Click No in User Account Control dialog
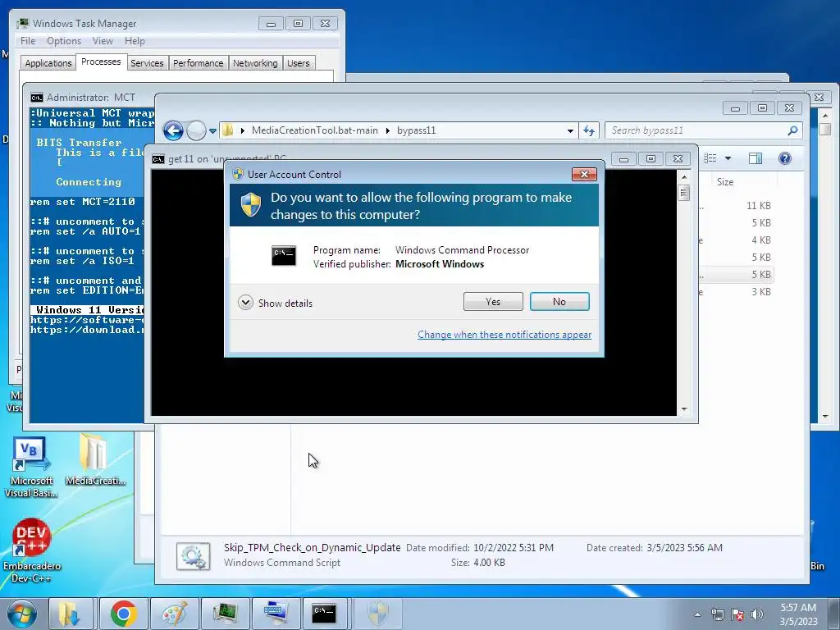The height and width of the screenshot is (630, 840). 559,302
